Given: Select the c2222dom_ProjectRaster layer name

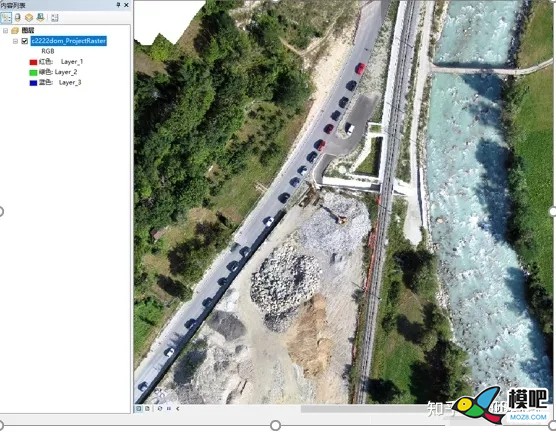Looking at the screenshot, I should click(68, 41).
